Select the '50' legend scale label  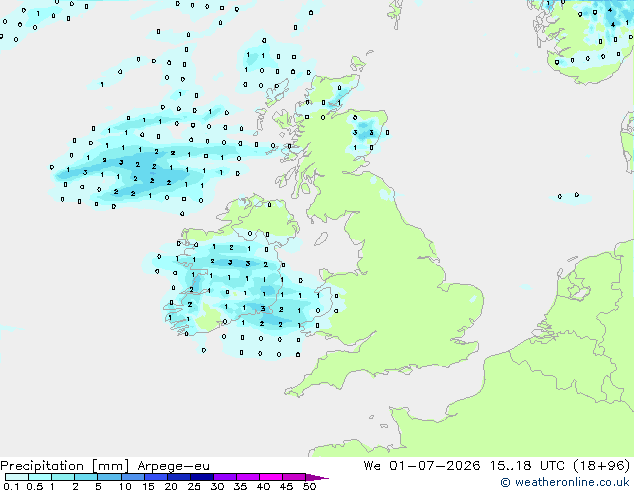(x=309, y=486)
